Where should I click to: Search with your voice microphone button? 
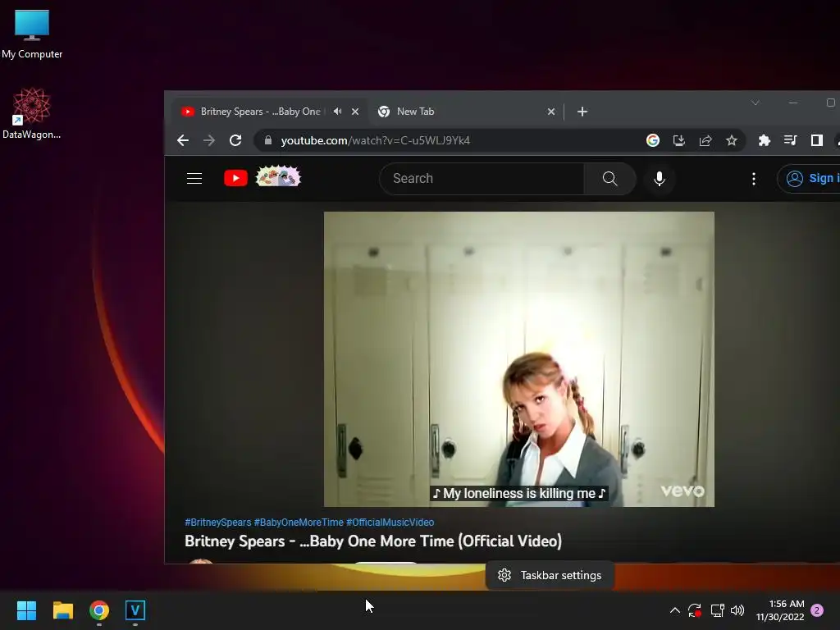coord(660,178)
